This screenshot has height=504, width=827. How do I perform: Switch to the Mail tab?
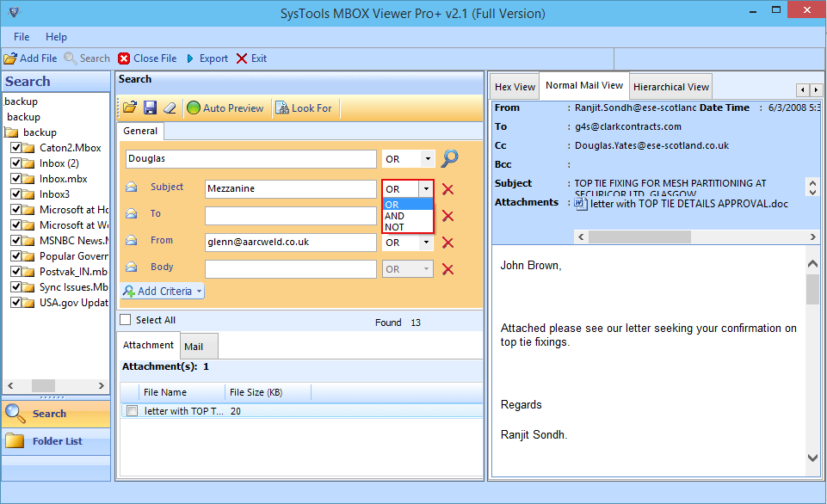click(199, 347)
